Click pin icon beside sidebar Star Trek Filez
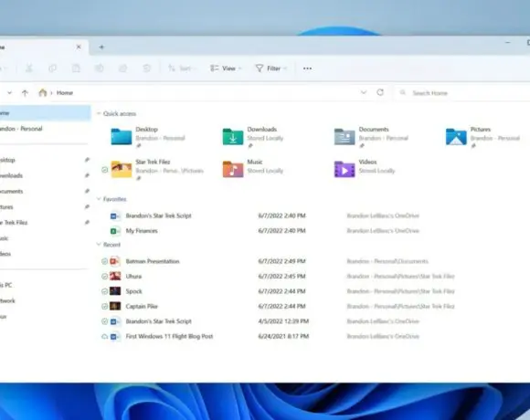The height and width of the screenshot is (420, 530). pos(87,222)
